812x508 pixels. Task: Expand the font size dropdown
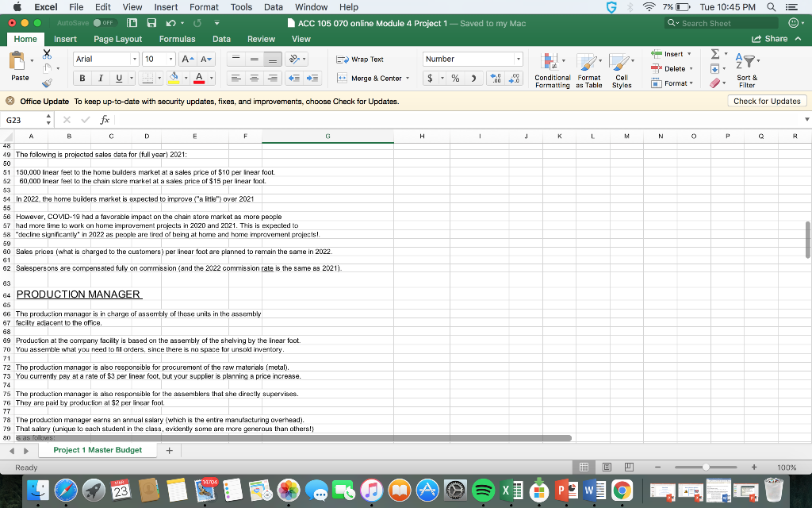[x=170, y=58]
